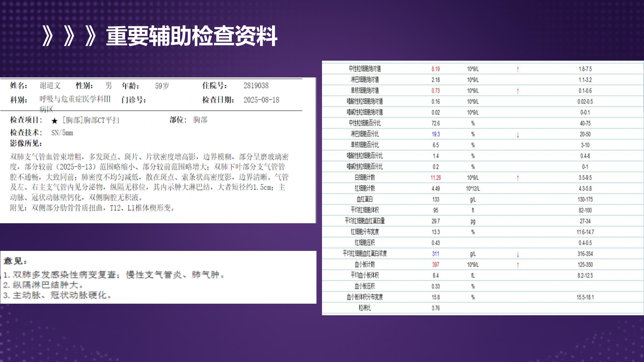Click the 粒淋比 row label
644x362 pixels.
click(x=364, y=308)
